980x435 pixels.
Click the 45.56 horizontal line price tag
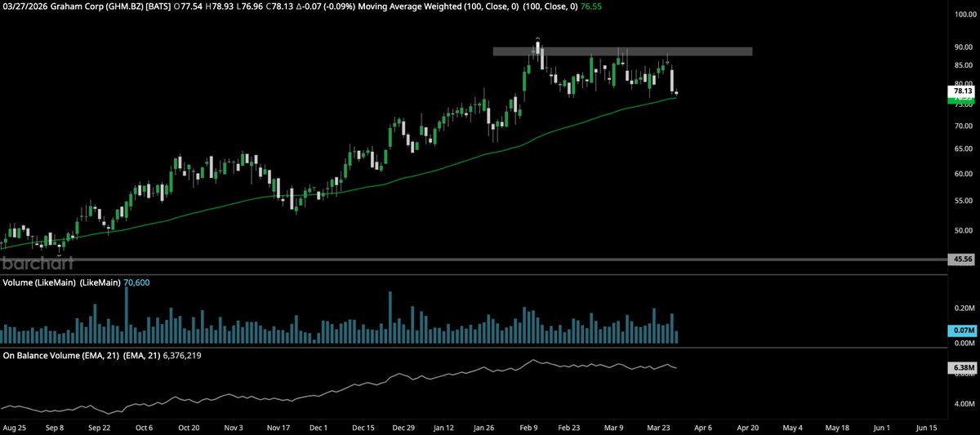click(963, 260)
